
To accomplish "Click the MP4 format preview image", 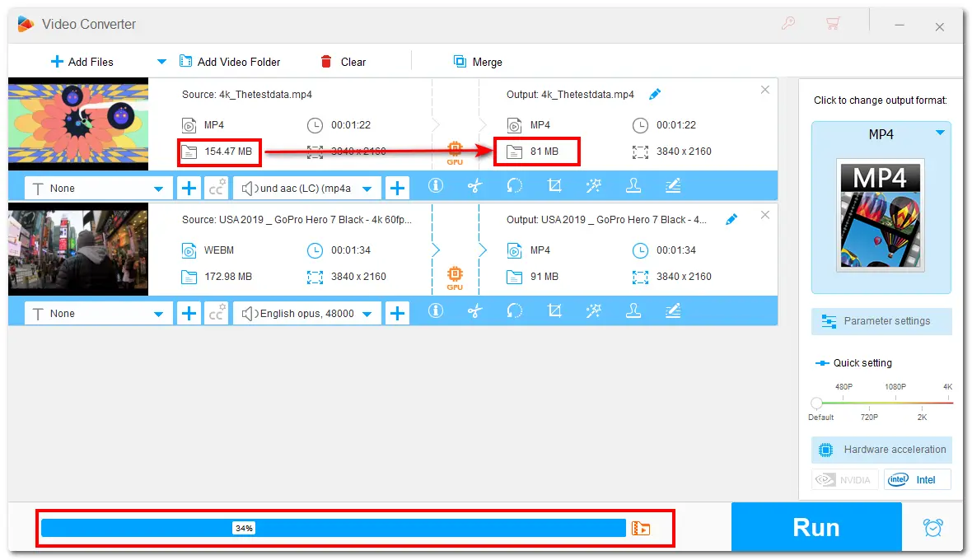I will coord(881,215).
